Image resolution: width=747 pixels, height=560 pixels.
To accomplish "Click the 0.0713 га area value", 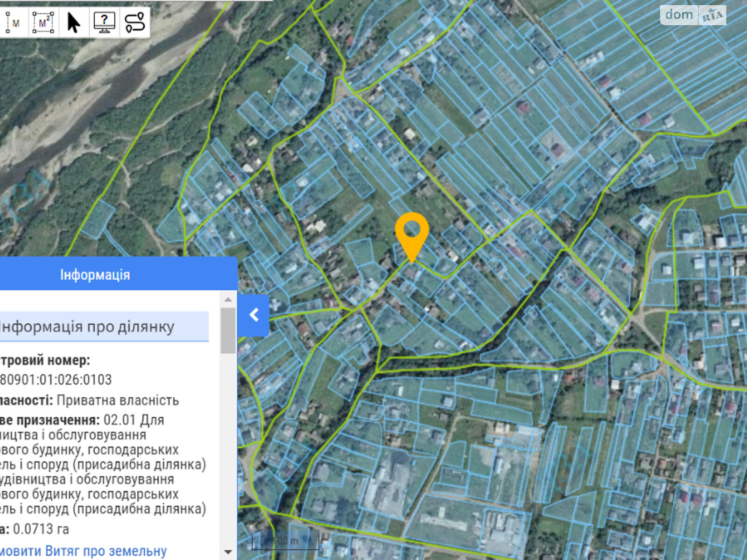I will pyautogui.click(x=41, y=529).
